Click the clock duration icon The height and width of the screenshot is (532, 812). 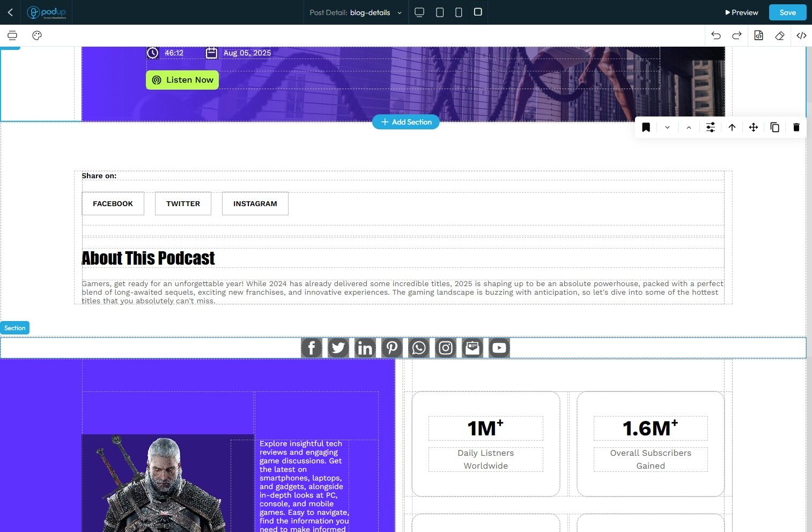point(153,53)
